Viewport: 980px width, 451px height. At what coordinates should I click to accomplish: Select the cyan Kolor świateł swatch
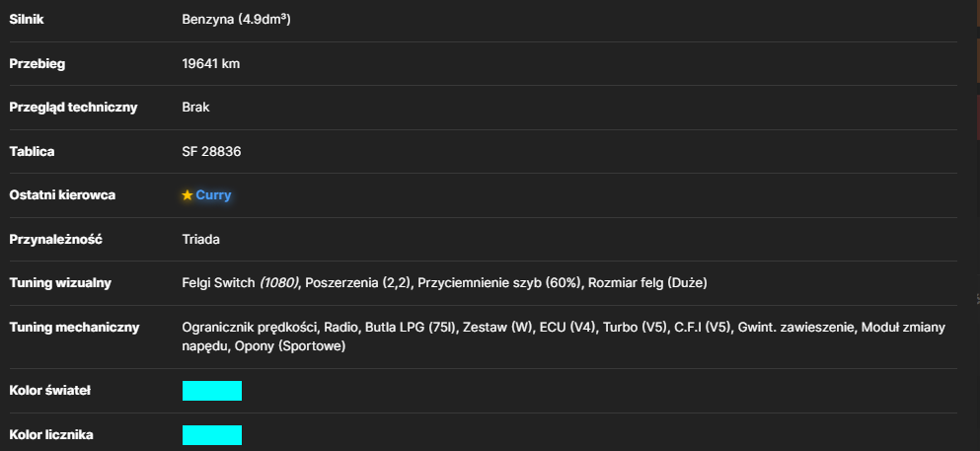[x=212, y=391]
